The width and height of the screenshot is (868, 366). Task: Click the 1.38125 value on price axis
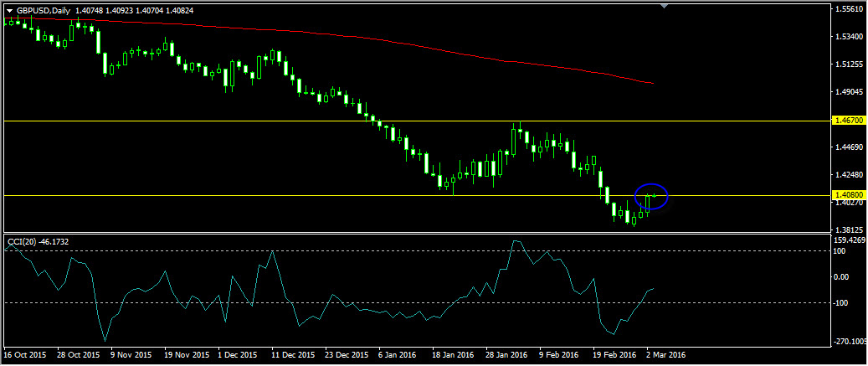coord(849,229)
